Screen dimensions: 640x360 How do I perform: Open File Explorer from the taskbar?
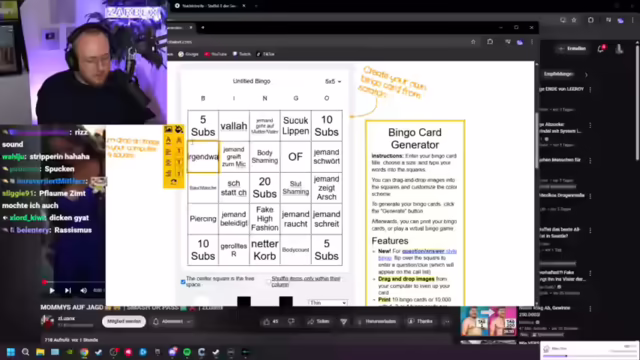(x=40, y=352)
